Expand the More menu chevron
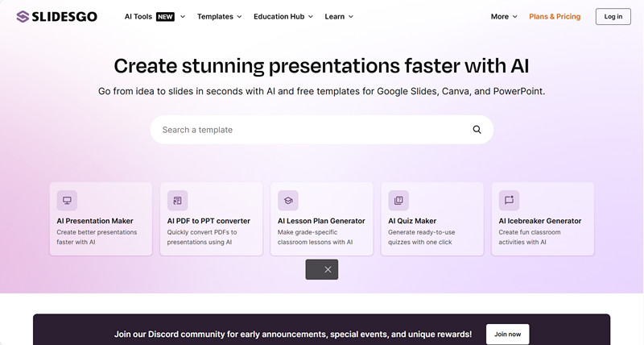Screen dimensions: 644x345 (515, 17)
